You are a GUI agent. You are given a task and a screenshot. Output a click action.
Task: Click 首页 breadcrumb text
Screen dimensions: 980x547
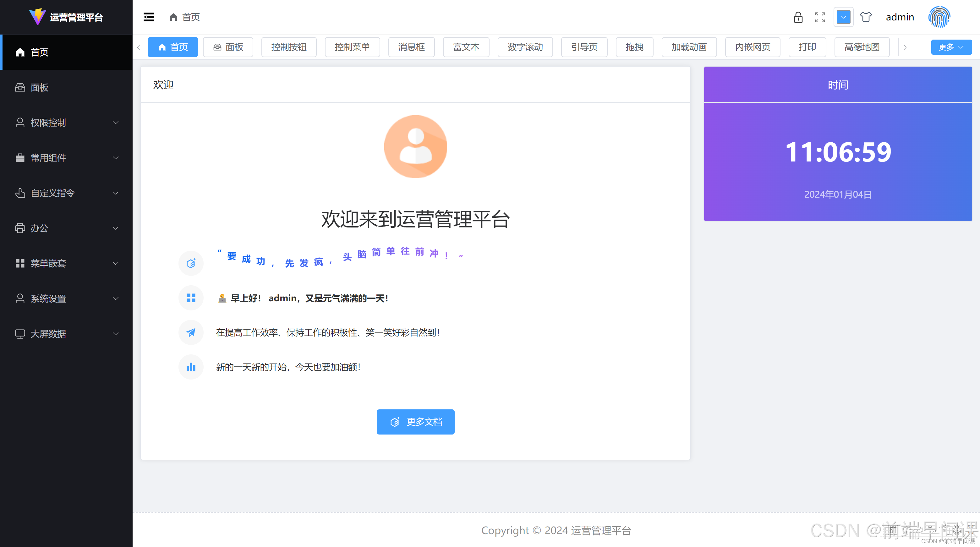tap(191, 17)
